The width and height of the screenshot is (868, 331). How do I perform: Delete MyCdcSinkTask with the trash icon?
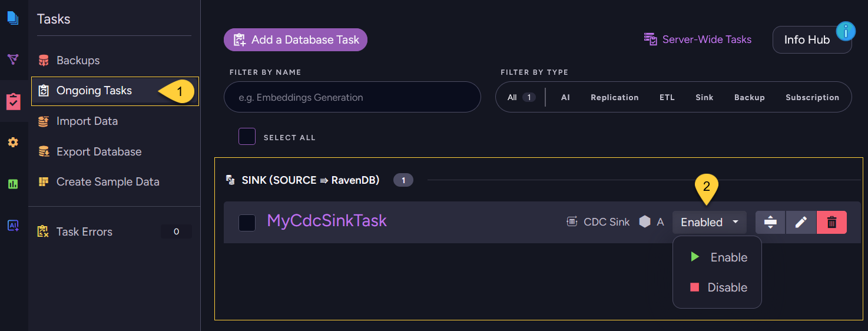(831, 222)
